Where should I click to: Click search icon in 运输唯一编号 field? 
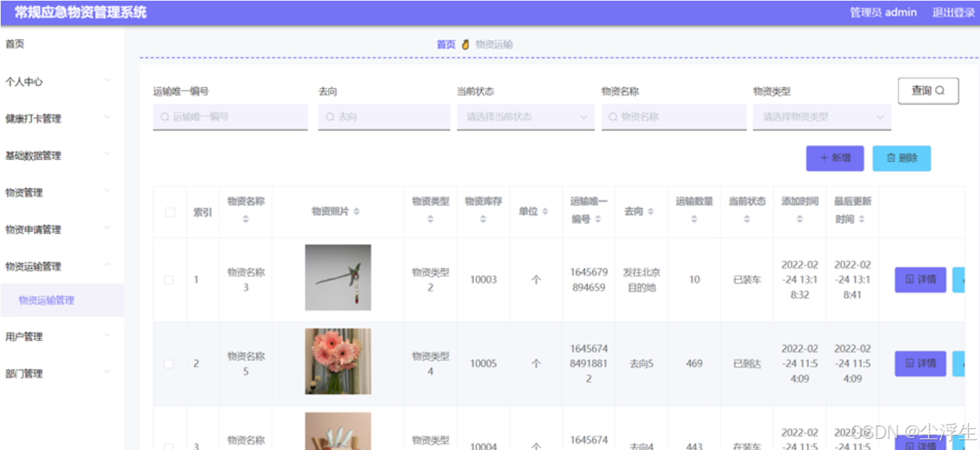[164, 117]
